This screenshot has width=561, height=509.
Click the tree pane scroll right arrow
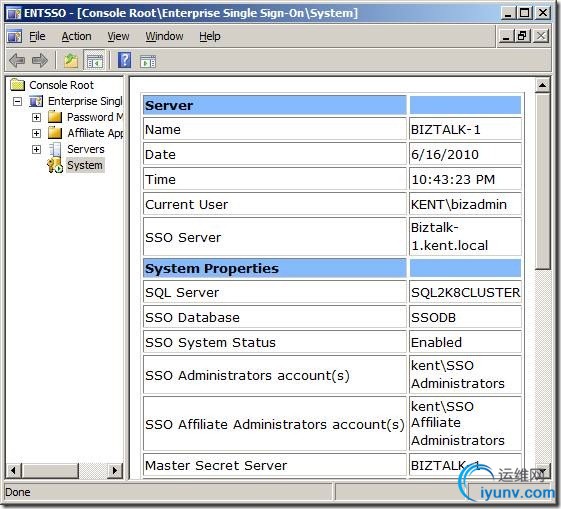(x=115, y=470)
